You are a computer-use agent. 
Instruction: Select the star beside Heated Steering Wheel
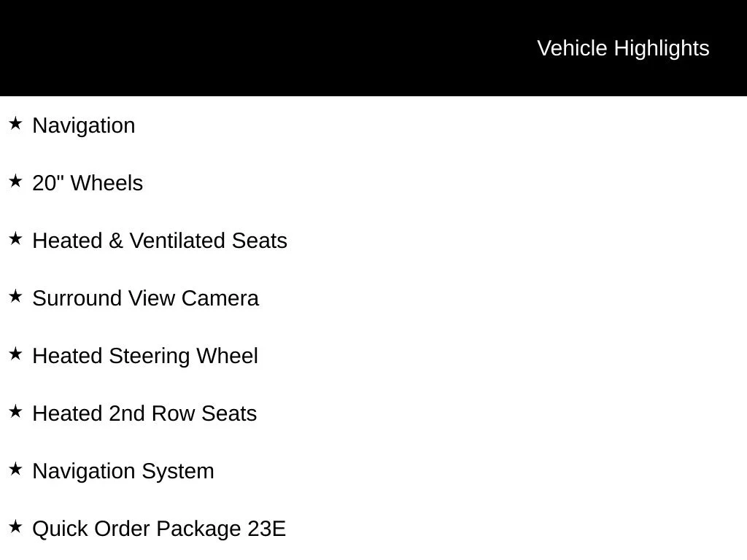point(15,354)
